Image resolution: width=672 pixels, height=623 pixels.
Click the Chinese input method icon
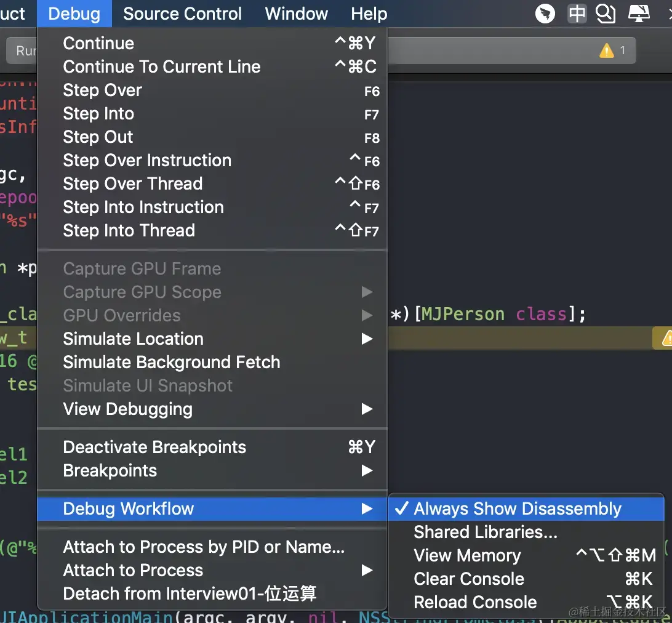577,14
